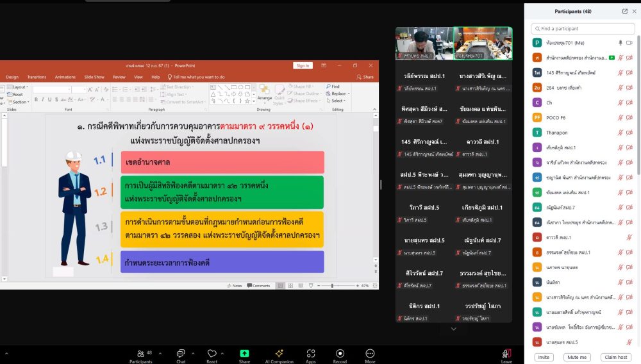Toggle the microphone for ห้องประชุม701 (Me)
The width and height of the screenshot is (641, 364).
tap(620, 42)
